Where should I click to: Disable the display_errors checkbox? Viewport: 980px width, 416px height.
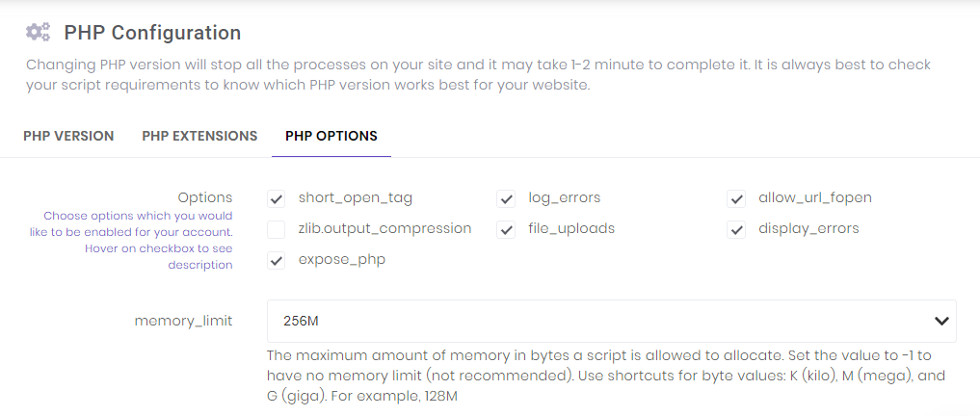pos(737,229)
